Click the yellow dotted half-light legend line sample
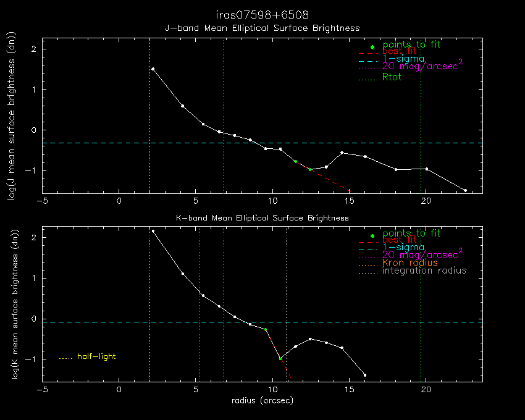Viewport: 525px width, 420px height. point(65,358)
